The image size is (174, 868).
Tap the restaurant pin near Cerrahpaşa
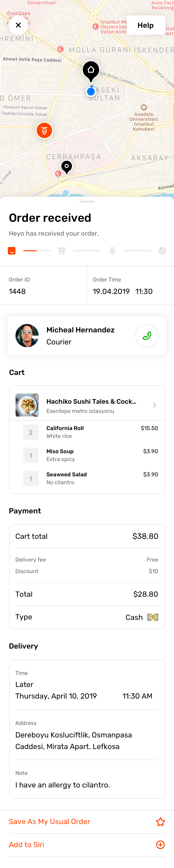pyautogui.click(x=67, y=166)
